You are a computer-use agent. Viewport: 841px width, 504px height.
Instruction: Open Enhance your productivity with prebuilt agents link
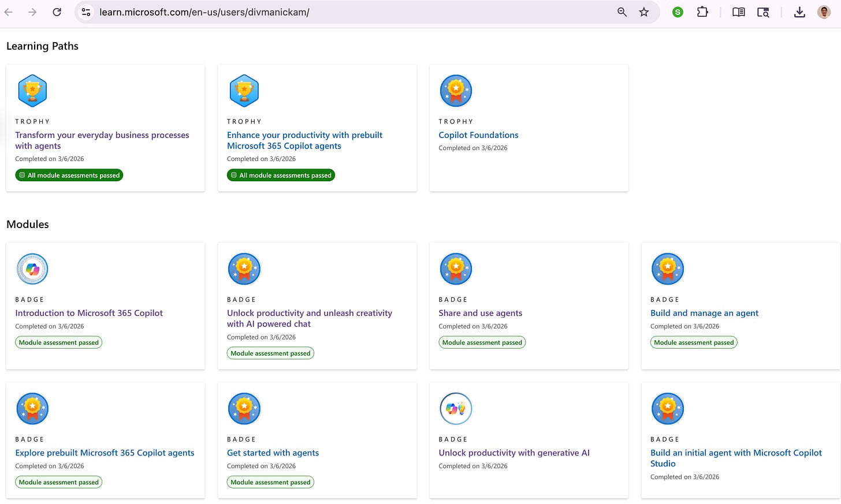[x=304, y=140]
